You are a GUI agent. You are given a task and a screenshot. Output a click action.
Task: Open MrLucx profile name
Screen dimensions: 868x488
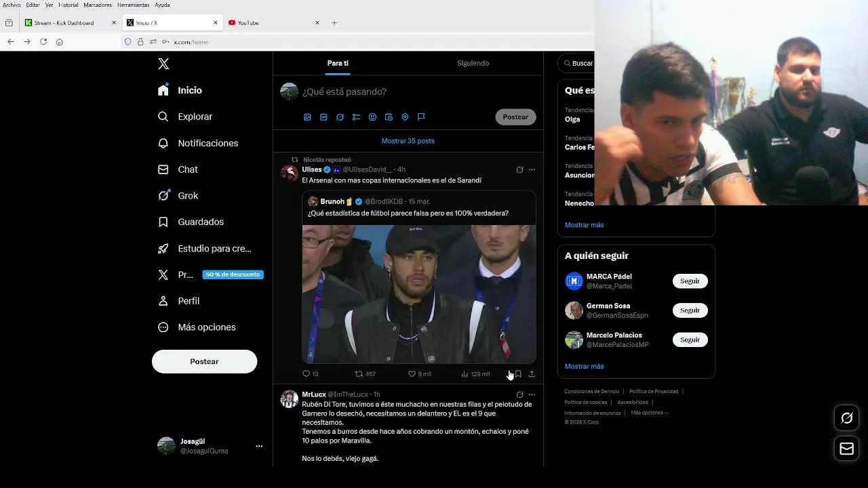click(314, 394)
